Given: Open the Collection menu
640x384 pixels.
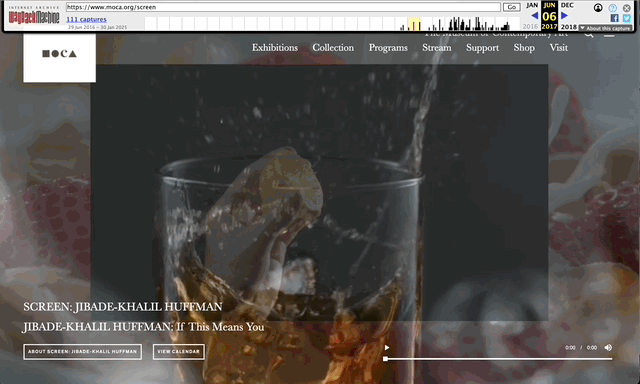Looking at the screenshot, I should coord(333,48).
